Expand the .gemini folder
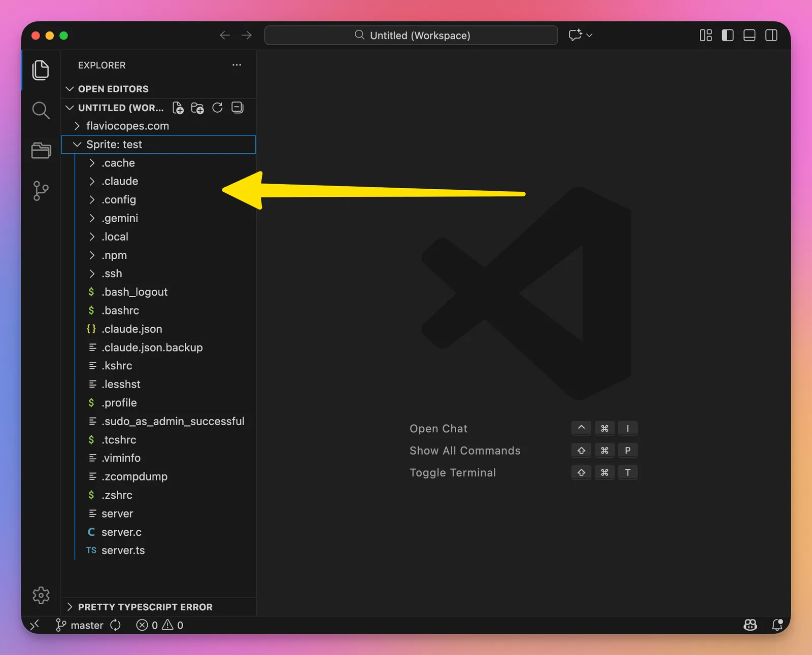 (158, 218)
